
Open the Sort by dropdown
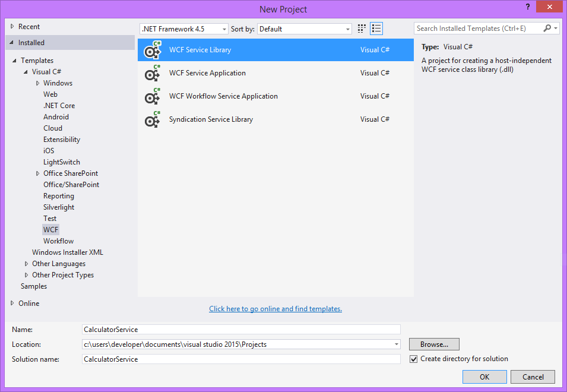(305, 29)
